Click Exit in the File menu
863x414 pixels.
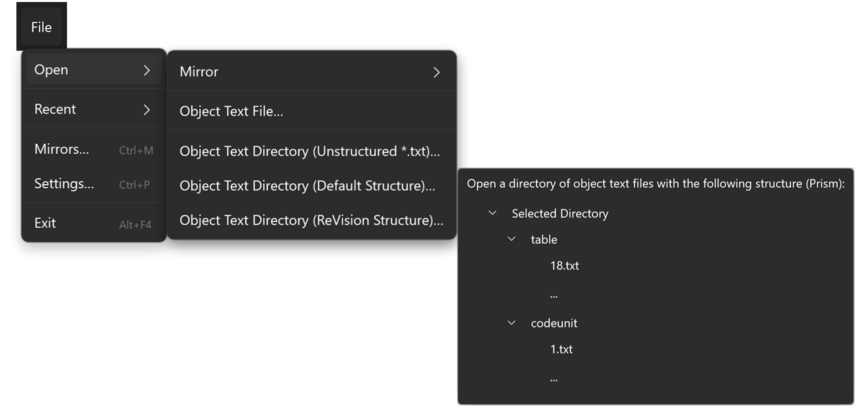94,224
